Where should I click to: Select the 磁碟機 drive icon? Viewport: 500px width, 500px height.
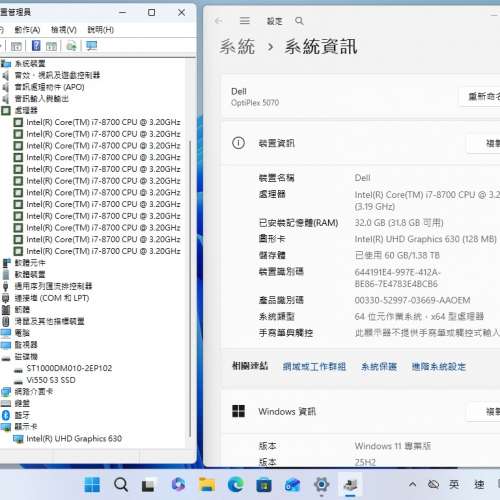click(x=6, y=358)
